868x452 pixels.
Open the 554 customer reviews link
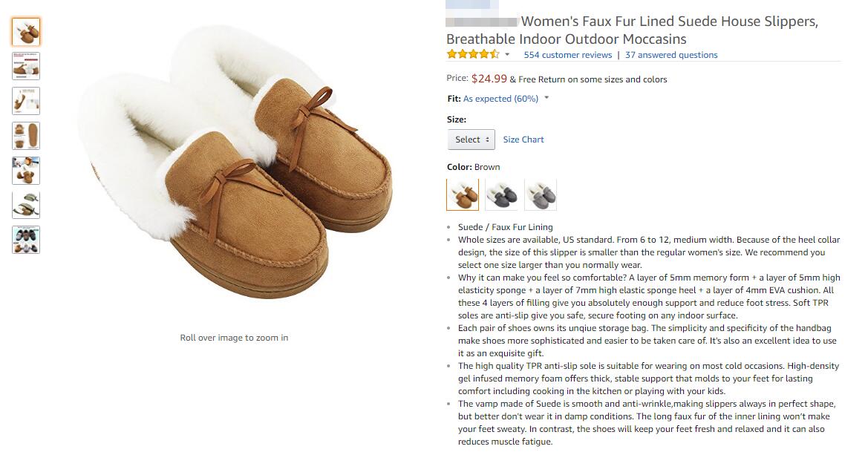(567, 55)
